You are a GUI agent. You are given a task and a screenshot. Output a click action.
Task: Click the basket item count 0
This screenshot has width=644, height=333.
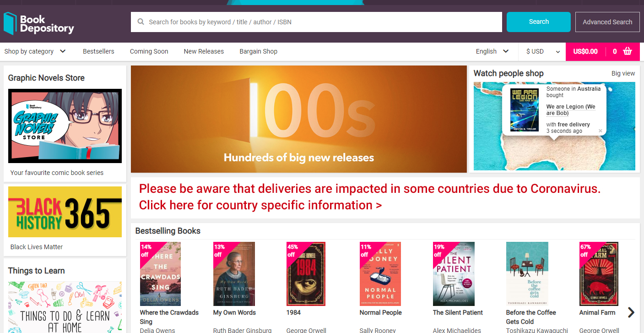(615, 51)
